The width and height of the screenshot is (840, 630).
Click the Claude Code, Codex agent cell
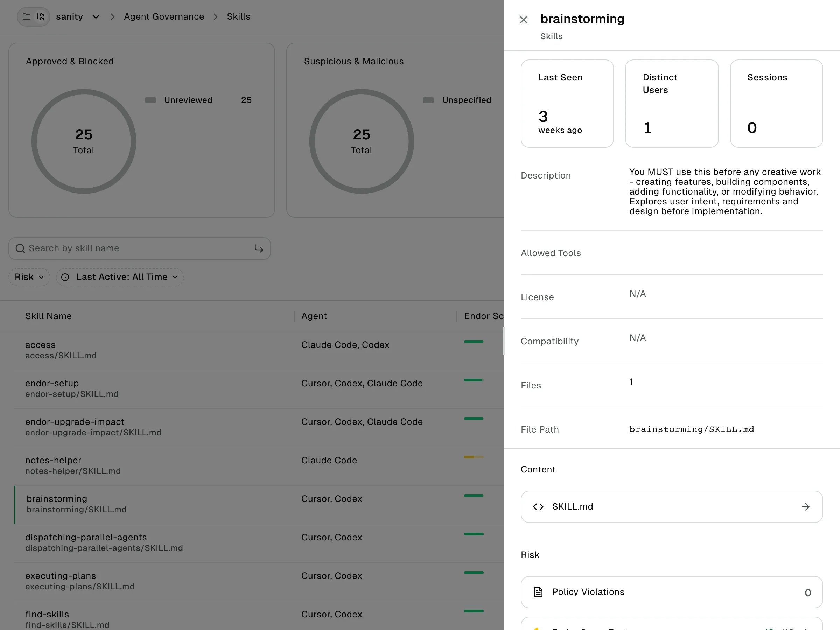pyautogui.click(x=345, y=345)
